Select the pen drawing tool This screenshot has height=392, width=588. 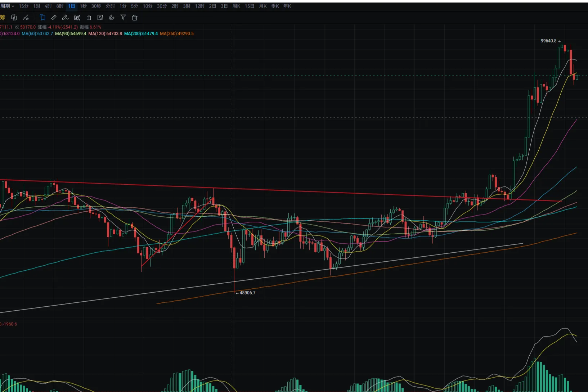tap(66, 17)
